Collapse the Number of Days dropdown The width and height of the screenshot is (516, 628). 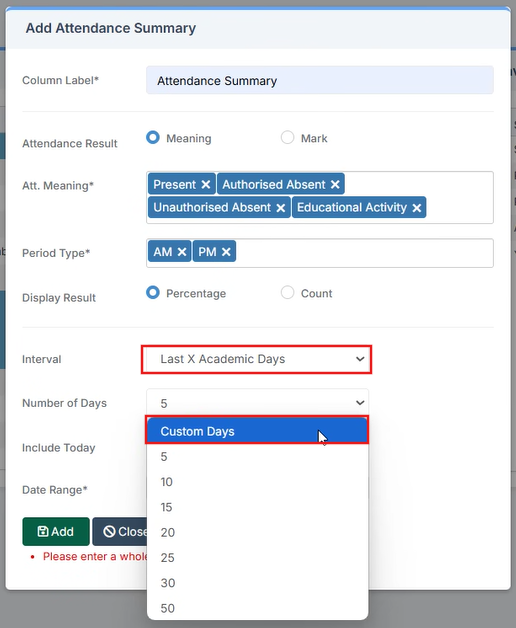coord(257,403)
